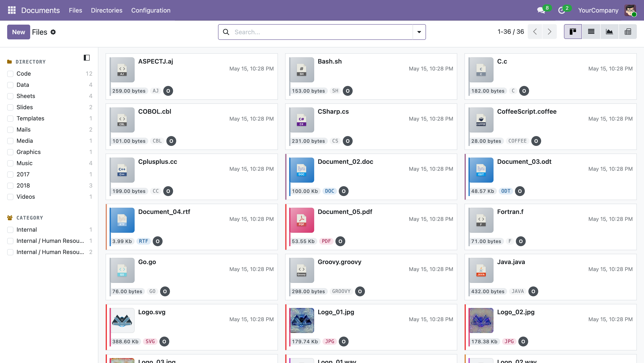Screen dimensions: 644x363
Task: Click the Document_03.odt file icon
Action: point(481,170)
